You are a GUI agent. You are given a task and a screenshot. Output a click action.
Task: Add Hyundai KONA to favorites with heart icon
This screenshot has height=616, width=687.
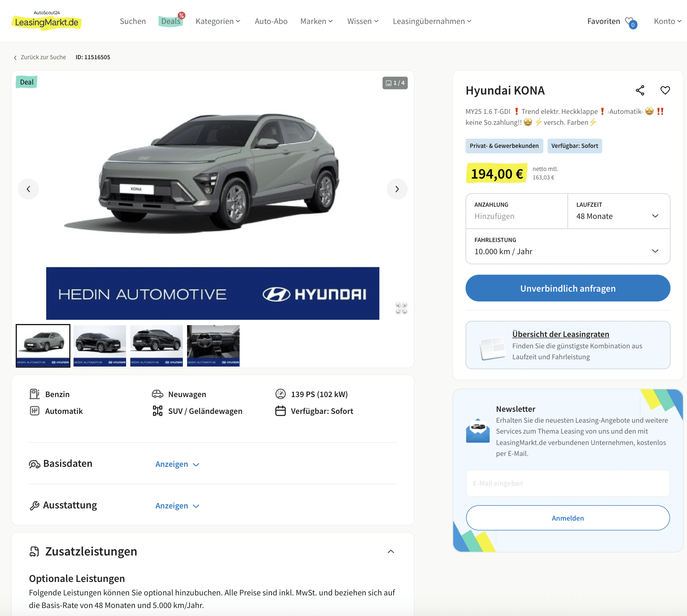click(x=665, y=90)
